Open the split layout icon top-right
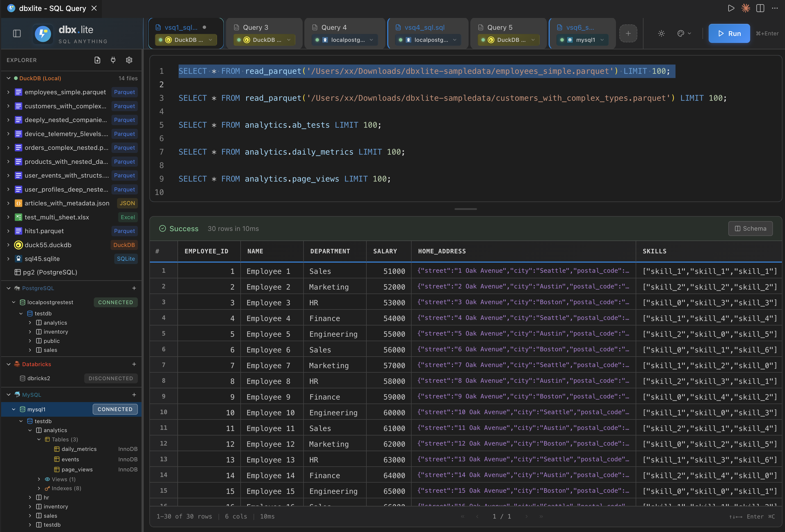Screen dimensions: 785x532 click(760, 8)
